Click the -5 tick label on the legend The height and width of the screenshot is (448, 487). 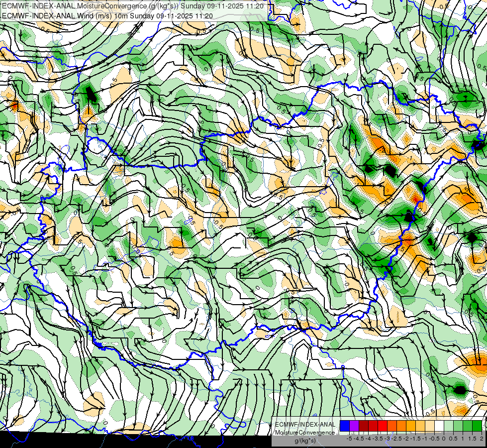pos(349,439)
